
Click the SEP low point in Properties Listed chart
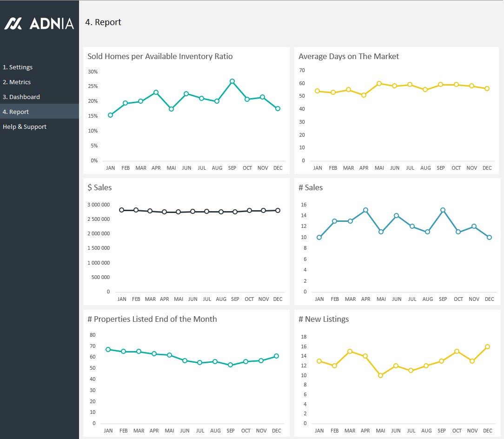pos(230,365)
